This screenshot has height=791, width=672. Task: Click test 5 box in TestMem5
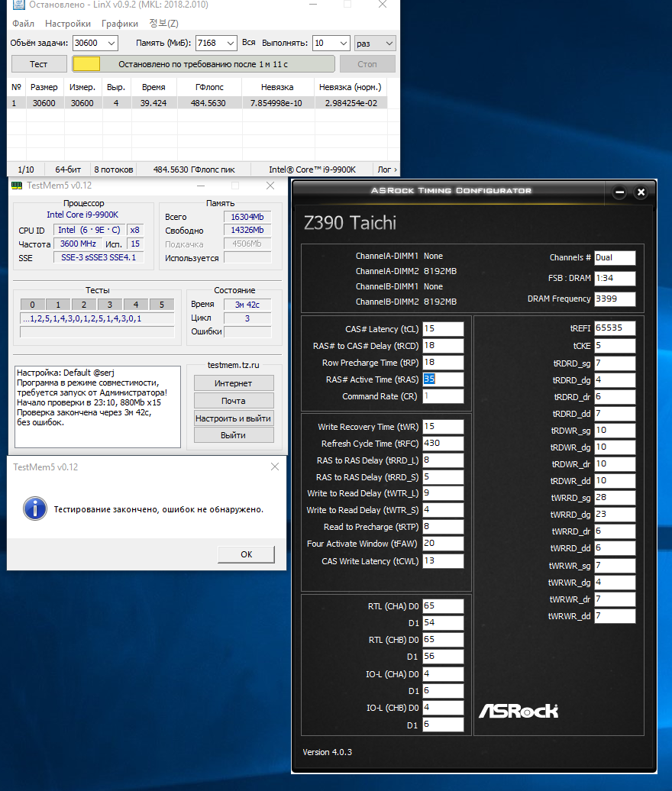pyautogui.click(x=161, y=305)
